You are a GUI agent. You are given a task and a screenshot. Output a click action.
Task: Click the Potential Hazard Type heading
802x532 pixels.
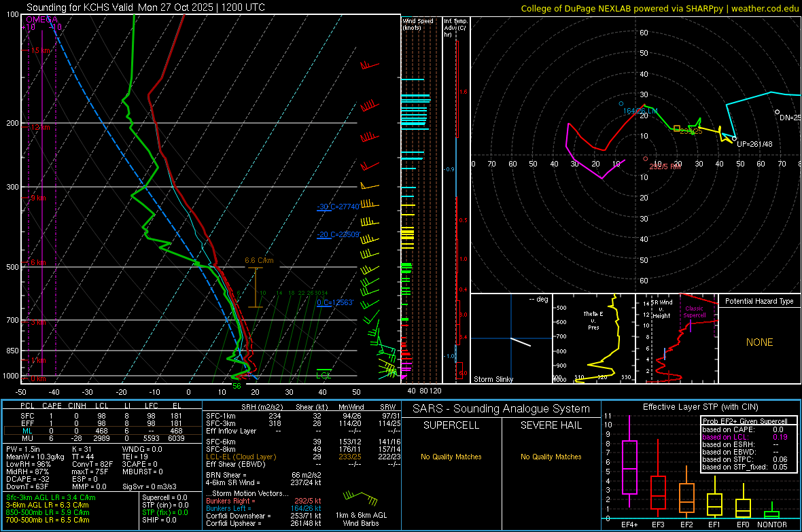(x=759, y=301)
